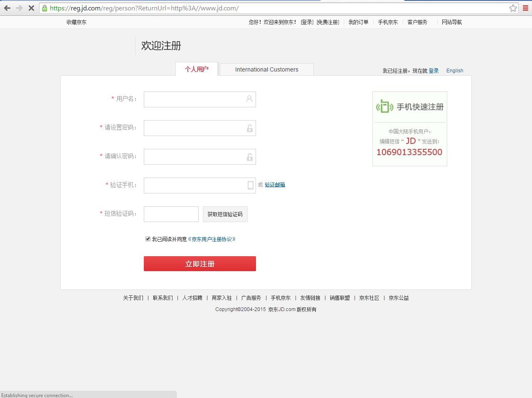
Task: Click the 用户名 input field
Action: click(x=200, y=99)
